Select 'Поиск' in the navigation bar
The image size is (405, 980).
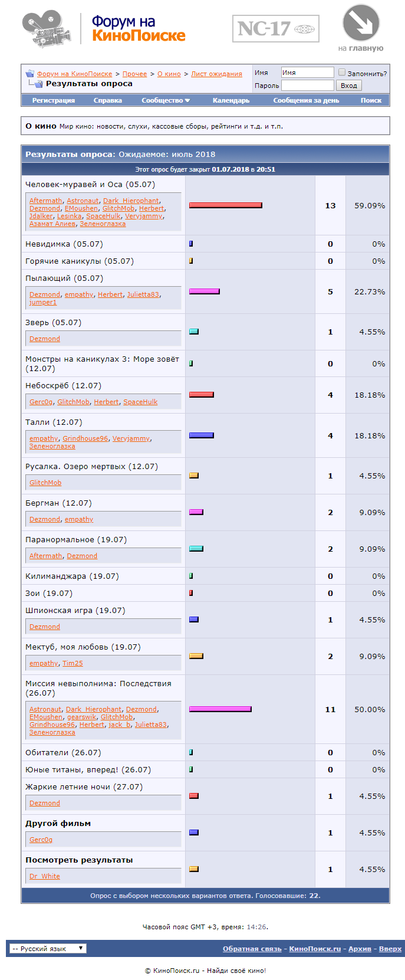click(371, 100)
